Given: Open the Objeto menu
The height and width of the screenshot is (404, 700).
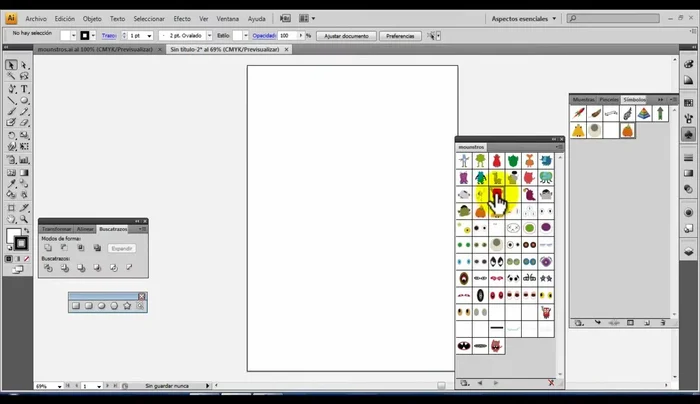Looking at the screenshot, I should pos(92,18).
